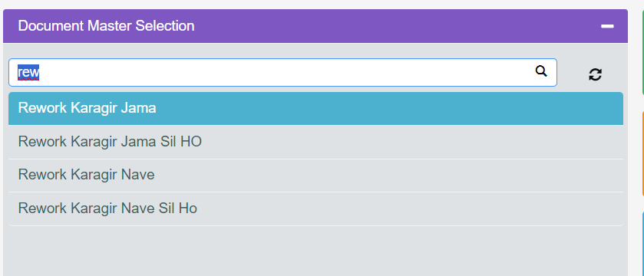Choose Rework Karagir Jama Sil HO
This screenshot has height=276, width=644.
(315, 143)
